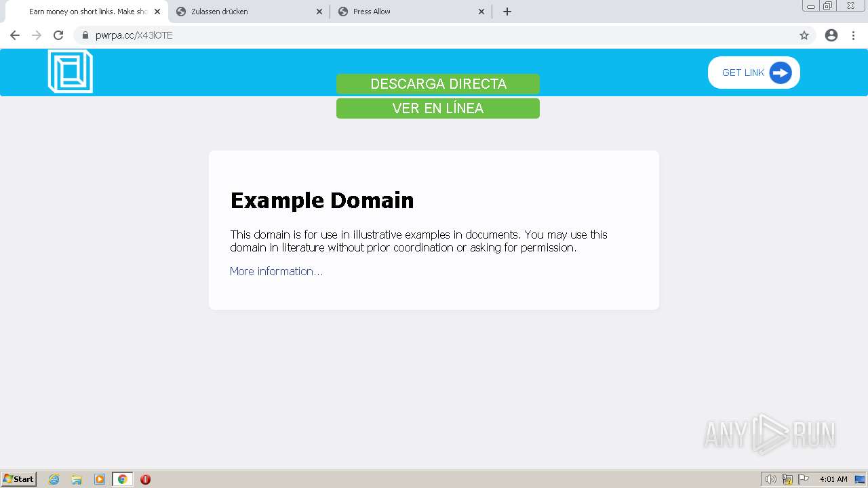Open the 'More information...' link
The width and height of the screenshot is (868, 488).
(276, 271)
